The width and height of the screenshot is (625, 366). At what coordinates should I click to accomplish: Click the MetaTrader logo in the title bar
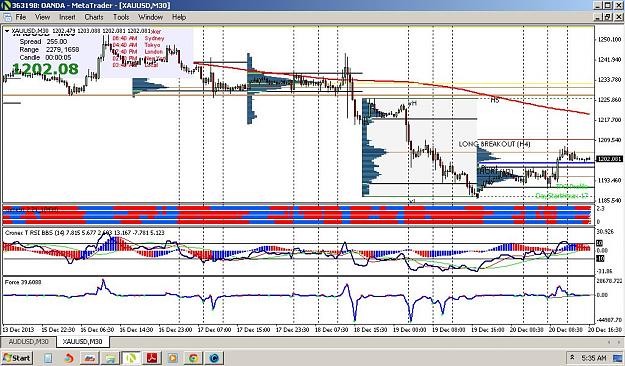pyautogui.click(x=5, y=5)
